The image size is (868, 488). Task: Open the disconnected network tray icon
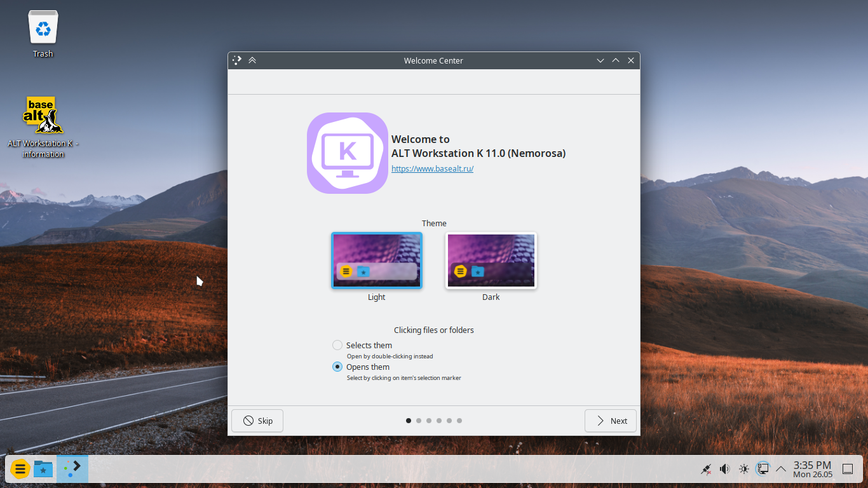706,469
